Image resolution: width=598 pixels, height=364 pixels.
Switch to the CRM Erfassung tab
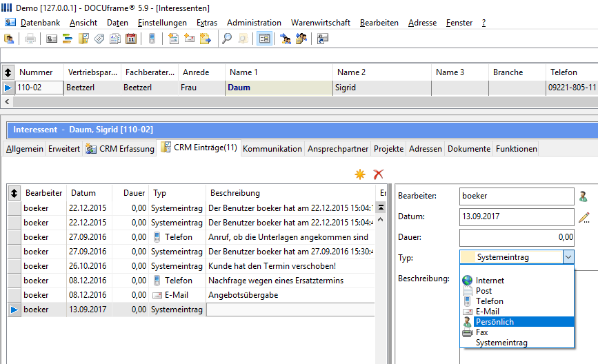(x=120, y=149)
